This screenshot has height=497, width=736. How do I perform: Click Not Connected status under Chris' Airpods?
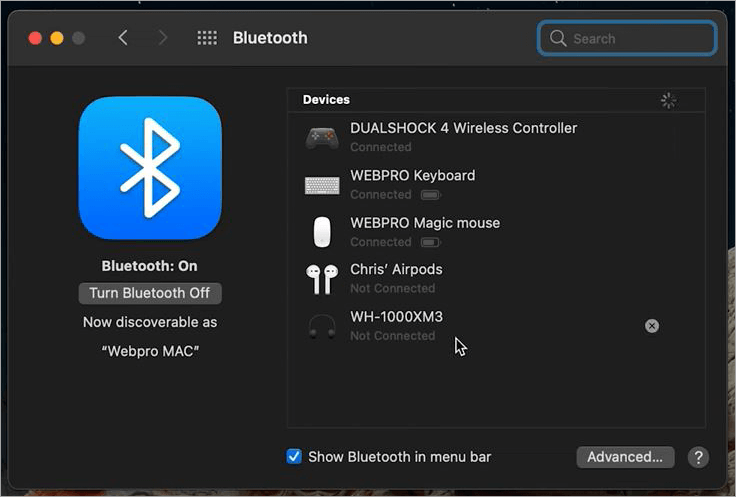tap(392, 289)
